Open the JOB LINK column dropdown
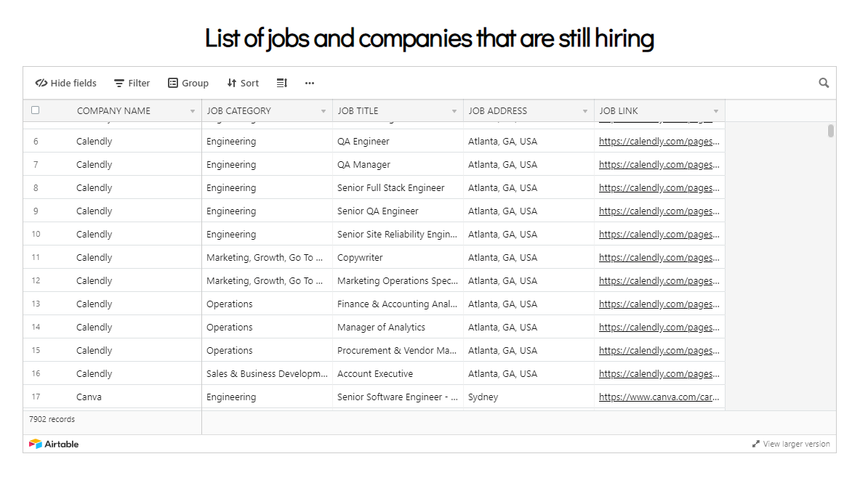868x483 pixels. pyautogui.click(x=715, y=110)
